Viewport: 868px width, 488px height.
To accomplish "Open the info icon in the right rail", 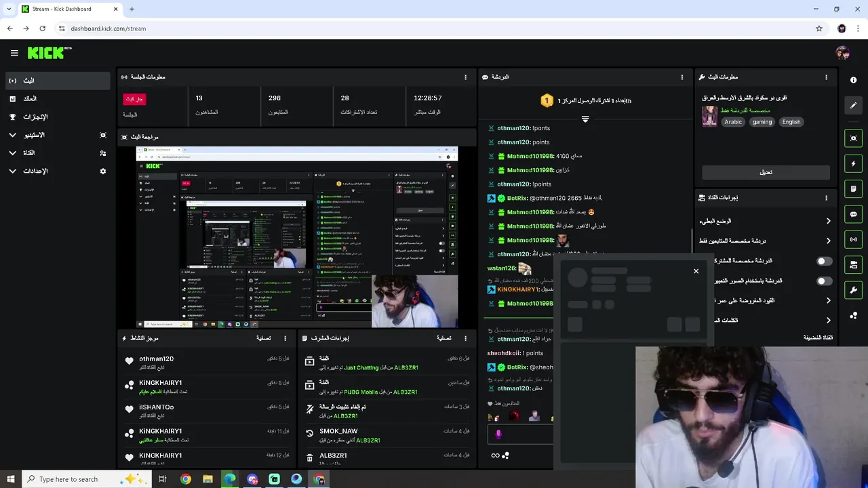I will pyautogui.click(x=853, y=80).
